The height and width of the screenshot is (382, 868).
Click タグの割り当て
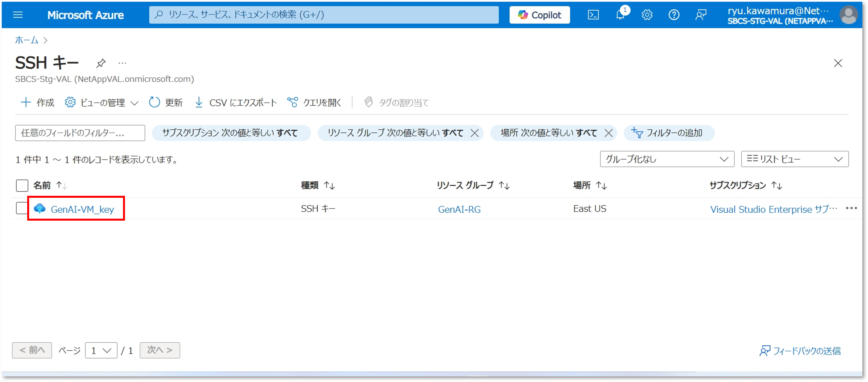396,102
